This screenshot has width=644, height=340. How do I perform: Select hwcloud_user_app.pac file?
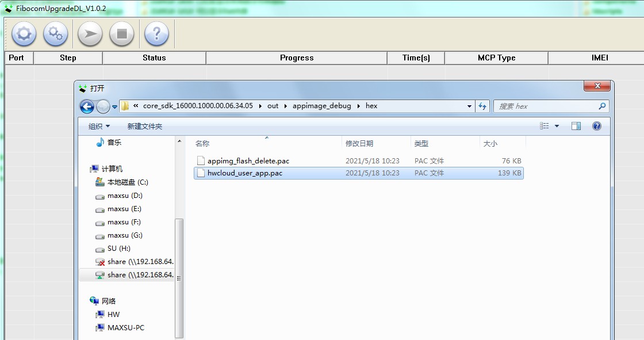(359, 173)
